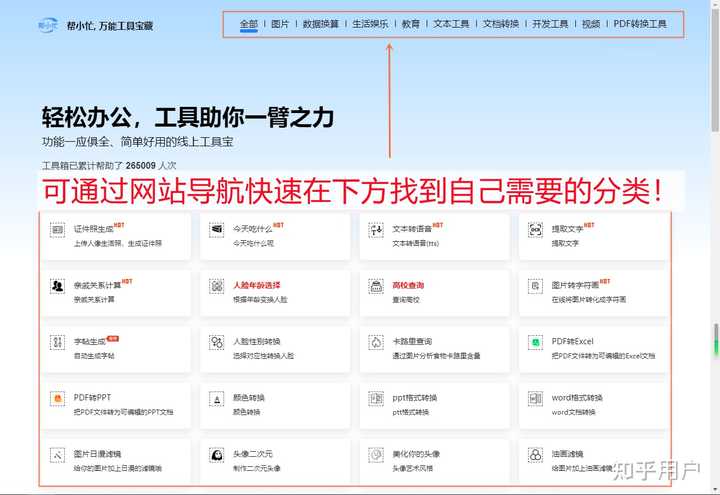
Task: Open the 头像二次元 avatar icon
Action: tap(217, 455)
